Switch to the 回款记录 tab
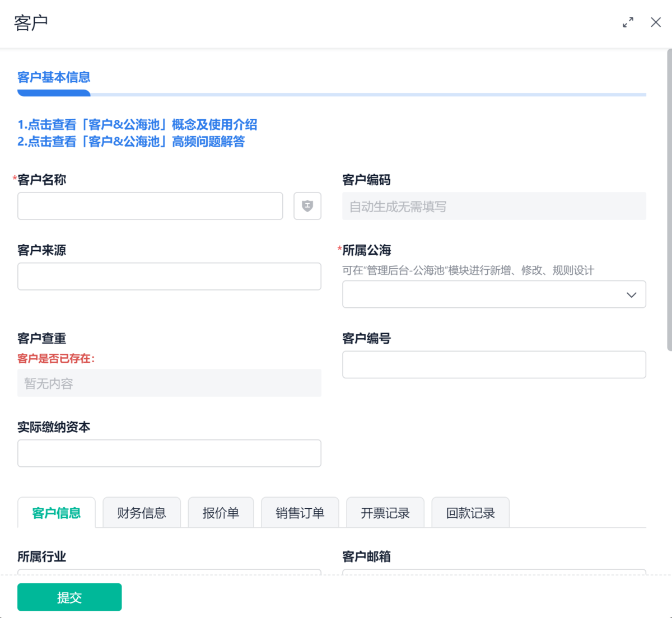This screenshot has height=618, width=672. point(470,513)
